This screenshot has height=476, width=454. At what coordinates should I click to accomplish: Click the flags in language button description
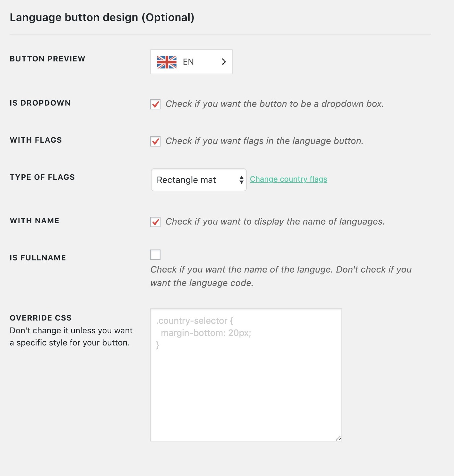point(264,141)
